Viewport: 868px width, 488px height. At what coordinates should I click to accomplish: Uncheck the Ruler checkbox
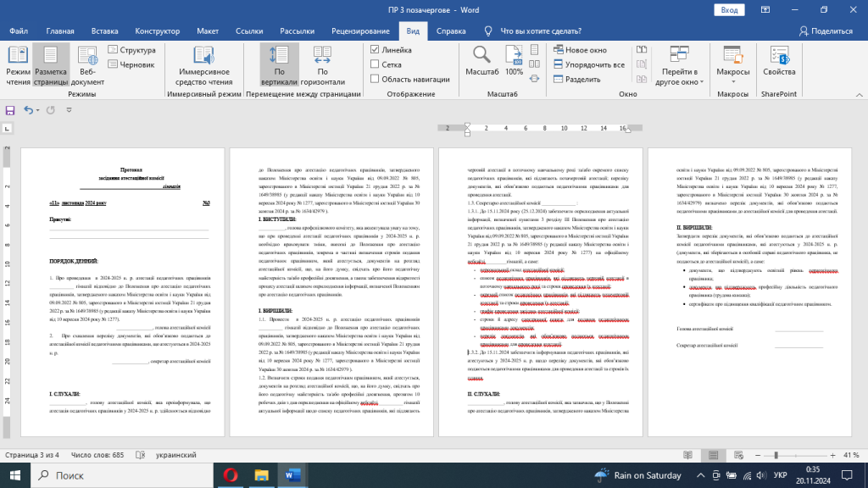pos(375,50)
